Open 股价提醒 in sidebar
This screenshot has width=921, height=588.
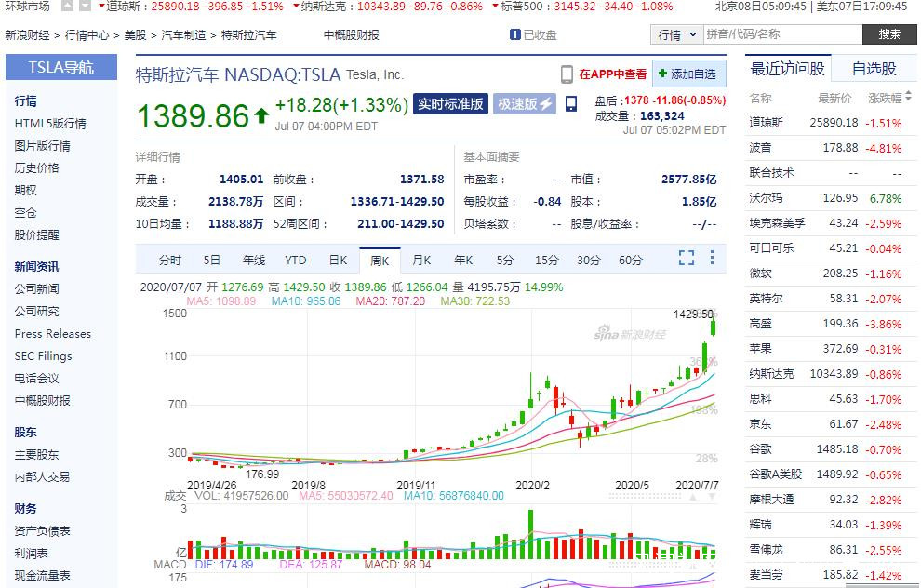coord(36,235)
